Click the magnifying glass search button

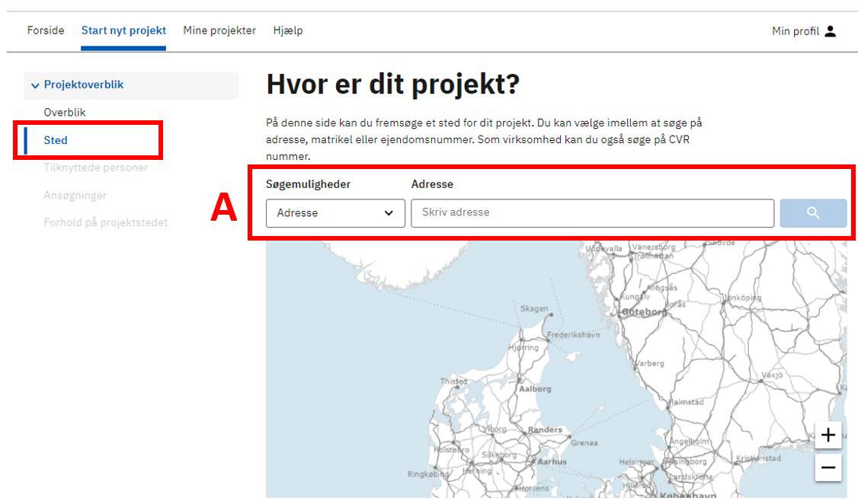click(x=812, y=213)
